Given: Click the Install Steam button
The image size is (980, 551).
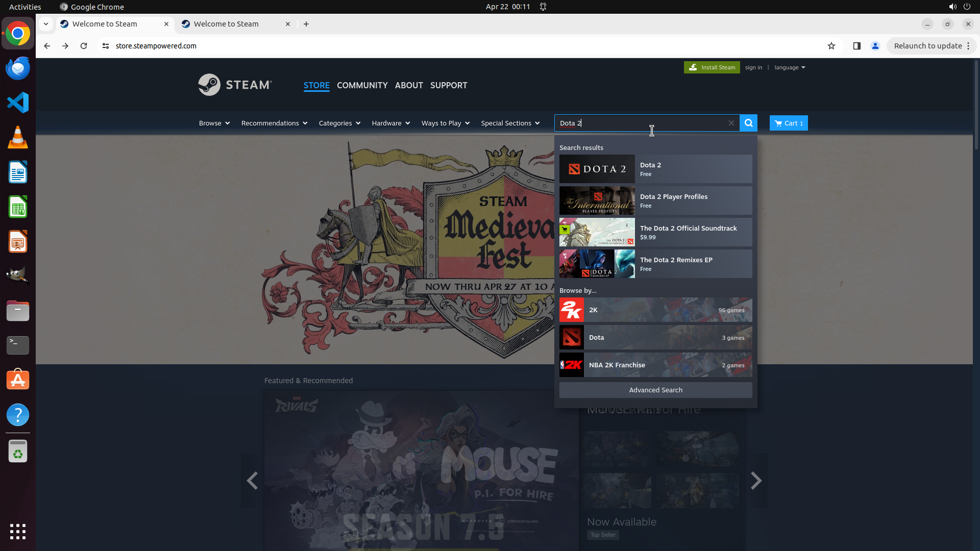Looking at the screenshot, I should click(712, 67).
